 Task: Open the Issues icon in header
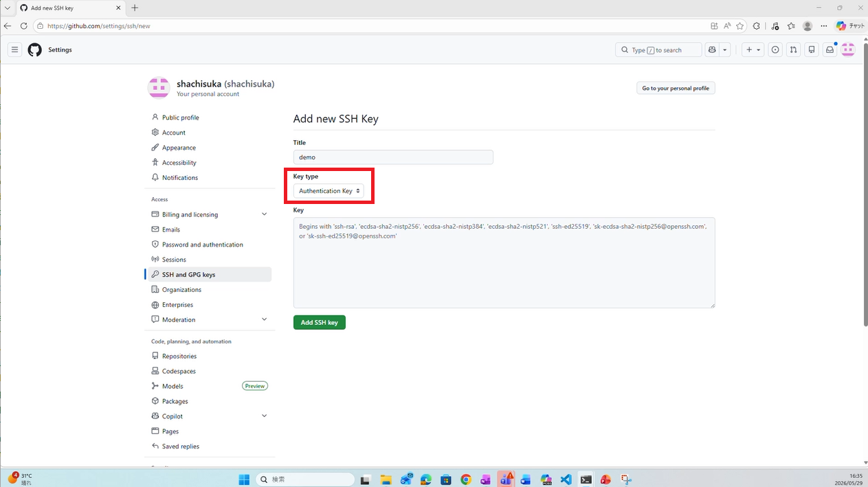pyautogui.click(x=775, y=49)
